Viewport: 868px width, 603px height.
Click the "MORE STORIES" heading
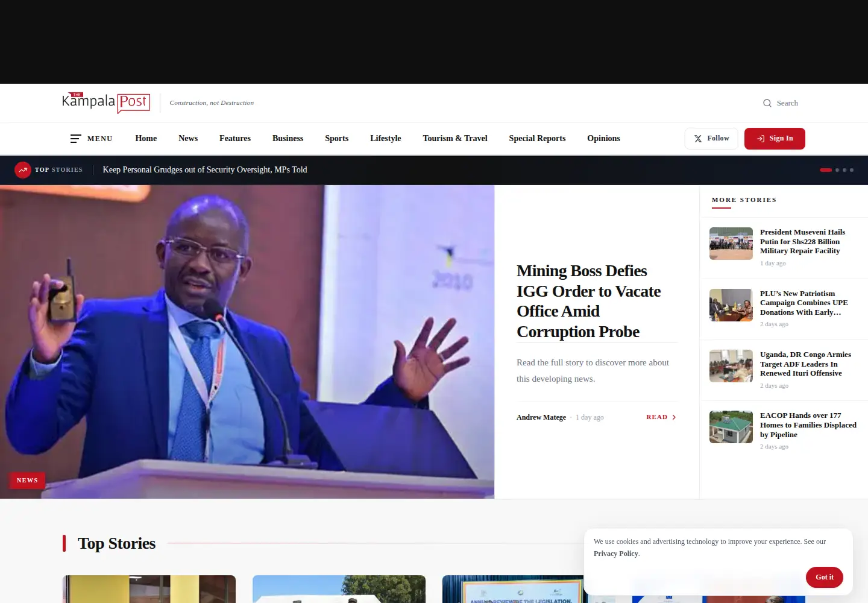point(744,200)
